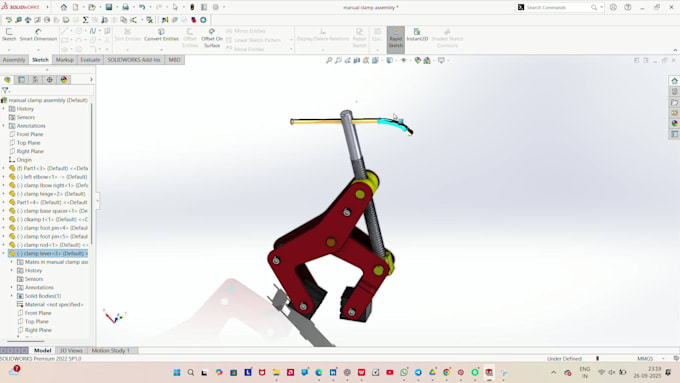This screenshot has height=383, width=680.
Task: Click the feature tree filter funnel
Action: pos(5,90)
